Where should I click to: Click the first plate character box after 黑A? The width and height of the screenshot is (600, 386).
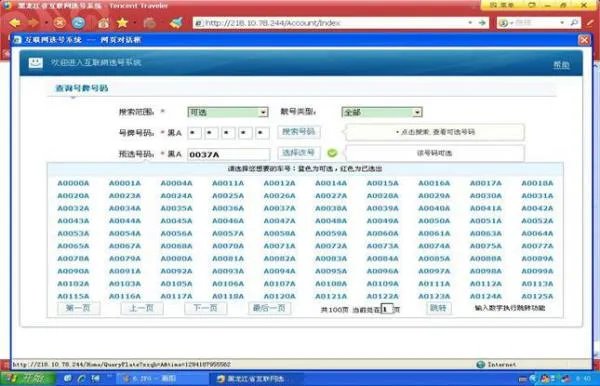tap(194, 133)
